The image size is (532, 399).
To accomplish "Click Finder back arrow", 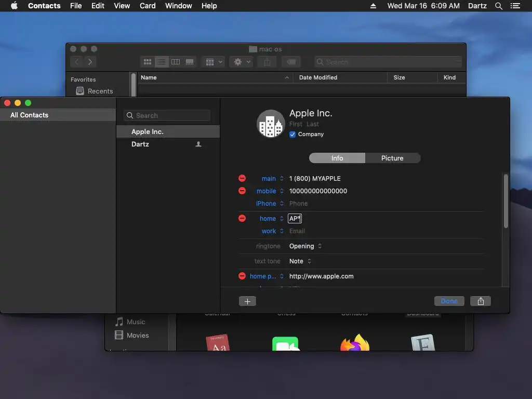I will click(x=77, y=62).
